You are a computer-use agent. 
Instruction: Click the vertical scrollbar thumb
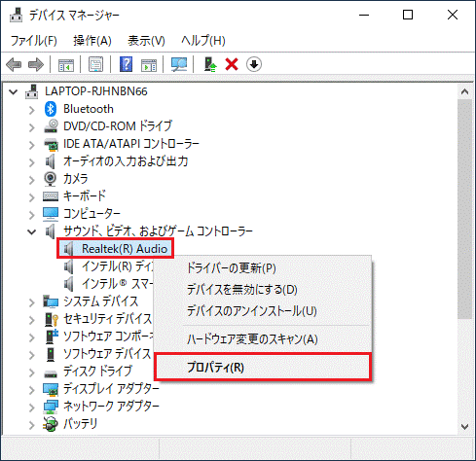464,209
